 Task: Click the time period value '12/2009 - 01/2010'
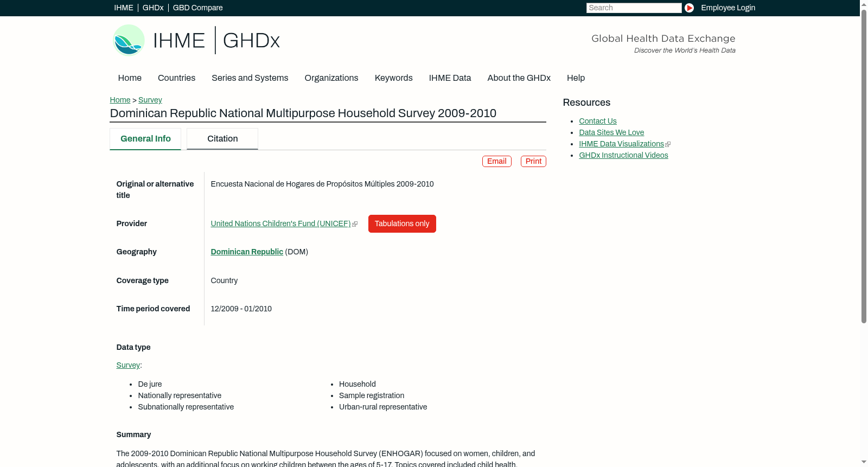tap(241, 309)
